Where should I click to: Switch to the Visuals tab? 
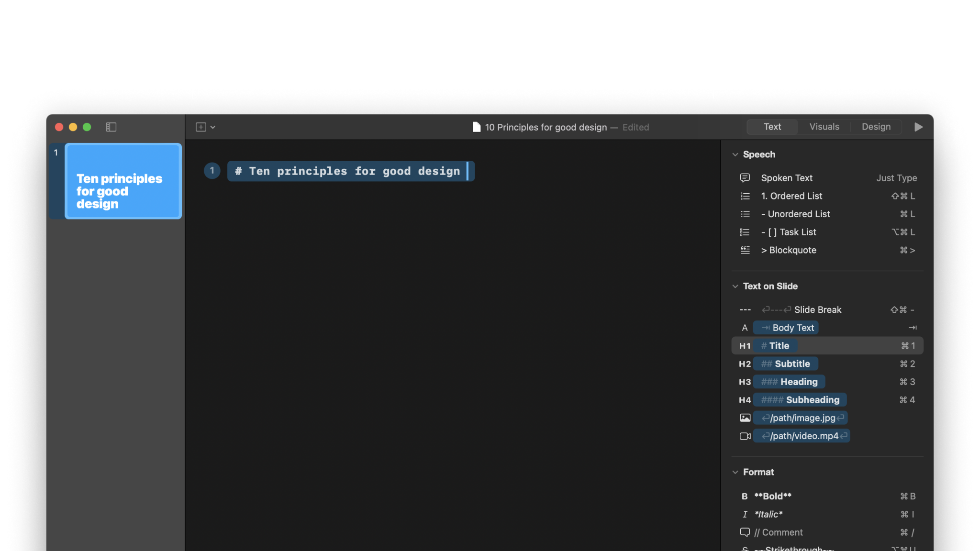pyautogui.click(x=824, y=127)
